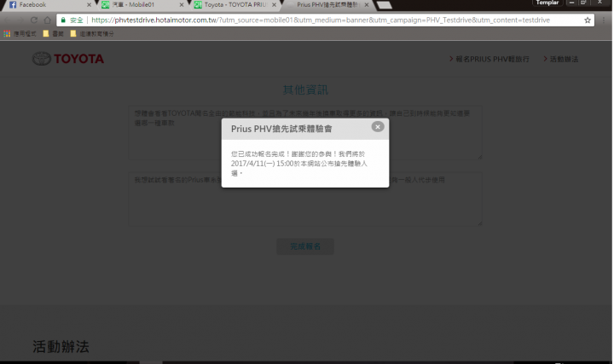Screen dimensions: 614x364
Task: Click the Templar profile button
Action: click(x=547, y=3)
